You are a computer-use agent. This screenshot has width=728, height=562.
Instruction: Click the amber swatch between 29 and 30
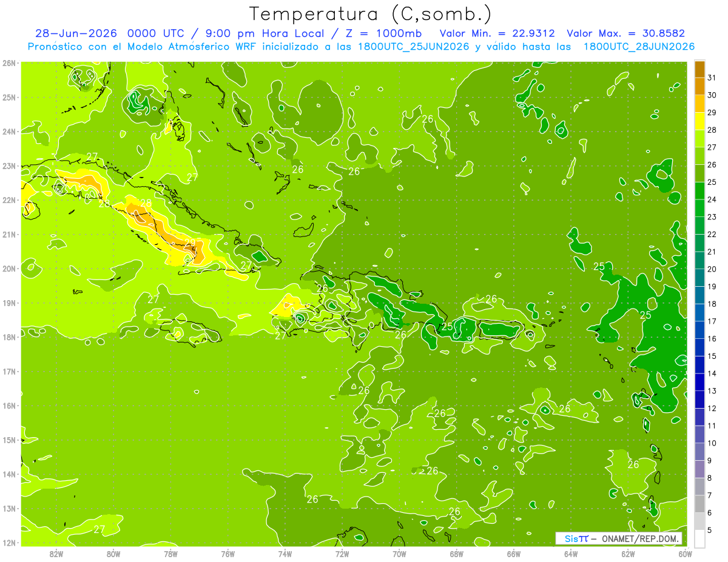tap(699, 104)
